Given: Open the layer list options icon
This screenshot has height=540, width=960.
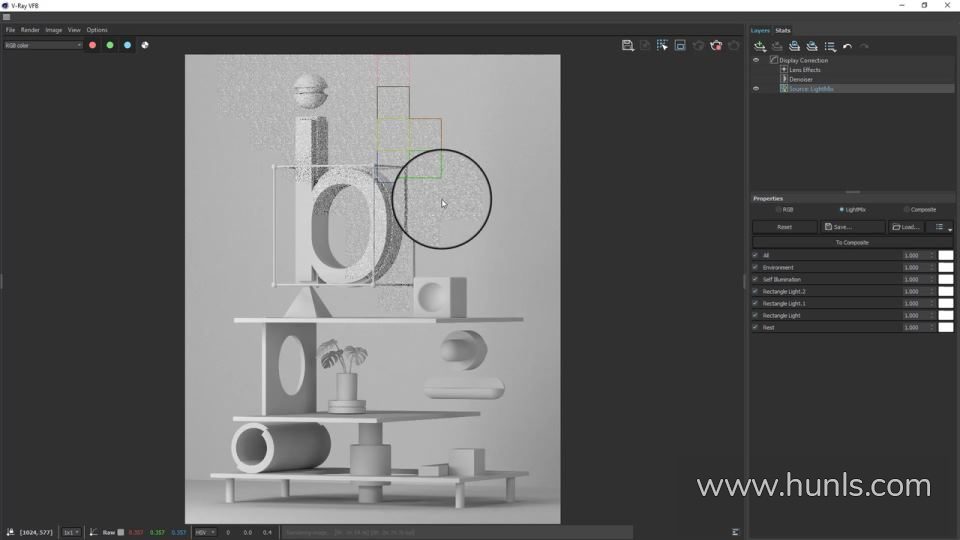Looking at the screenshot, I should pyautogui.click(x=830, y=47).
